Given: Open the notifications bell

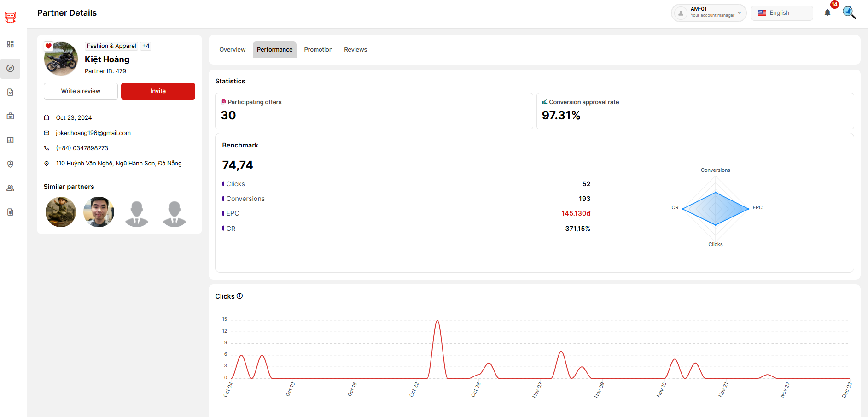Looking at the screenshot, I should click(827, 13).
